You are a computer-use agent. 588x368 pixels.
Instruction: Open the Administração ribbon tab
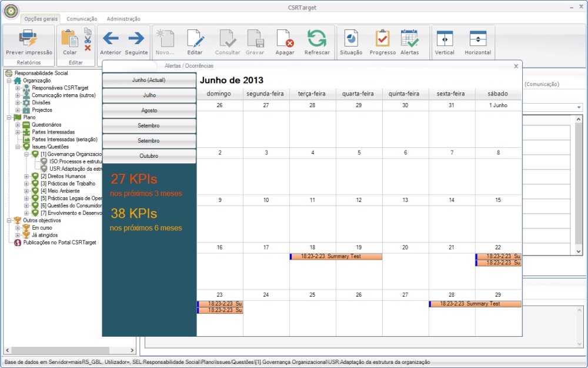pyautogui.click(x=123, y=19)
